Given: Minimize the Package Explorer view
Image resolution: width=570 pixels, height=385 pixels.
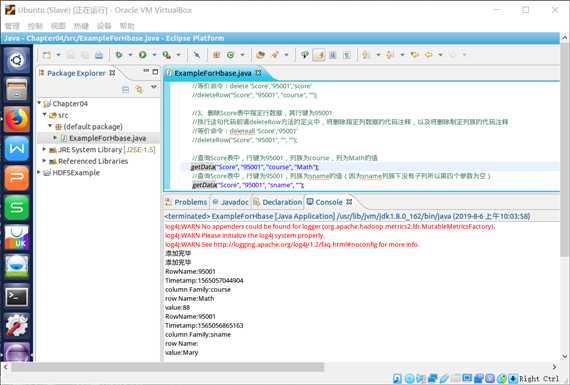Looking at the screenshot, I should tap(146, 71).
